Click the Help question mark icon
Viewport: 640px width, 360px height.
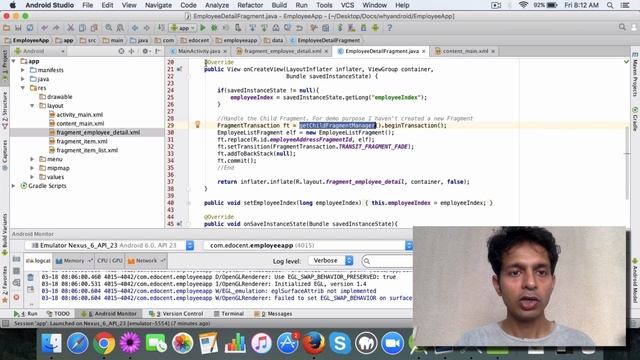click(389, 28)
